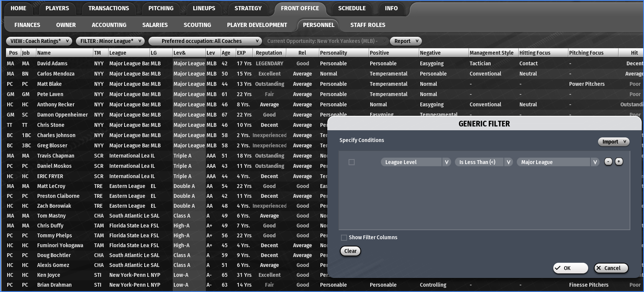Open the League Level field dropdown
The image size is (644, 292).
click(x=416, y=162)
